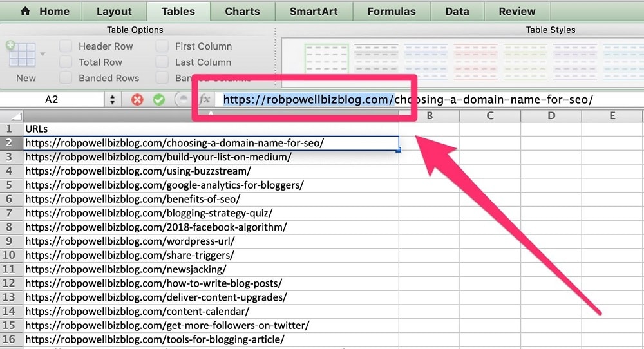The height and width of the screenshot is (349, 644).
Task: Open the Review tab
Action: [x=517, y=11]
